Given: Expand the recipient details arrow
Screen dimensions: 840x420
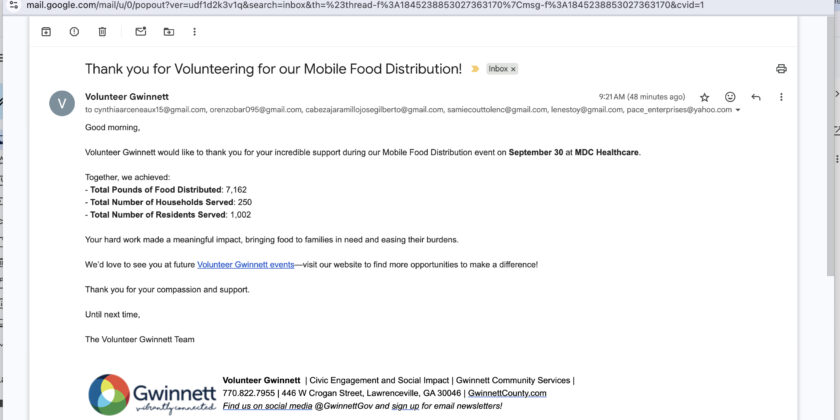Looking at the screenshot, I should coord(738,110).
